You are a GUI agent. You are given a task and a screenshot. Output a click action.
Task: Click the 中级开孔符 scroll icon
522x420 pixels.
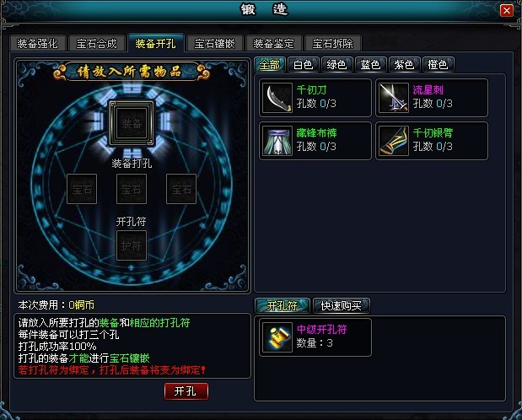coord(277,337)
